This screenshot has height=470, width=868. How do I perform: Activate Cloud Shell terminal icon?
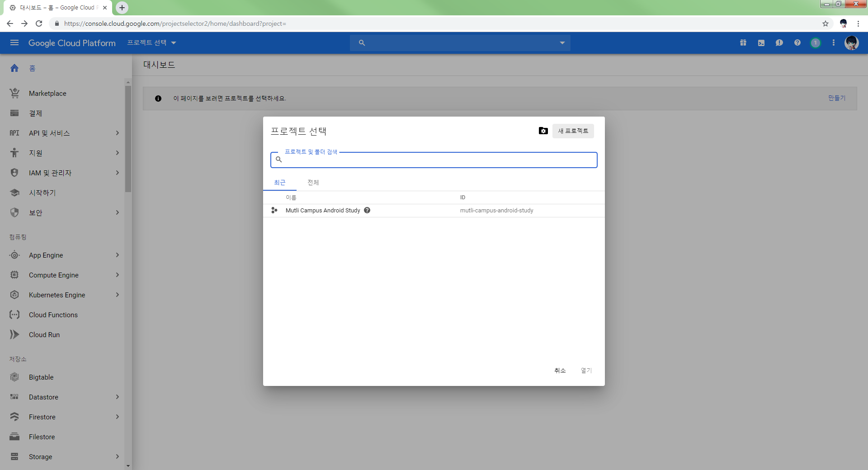click(x=761, y=42)
